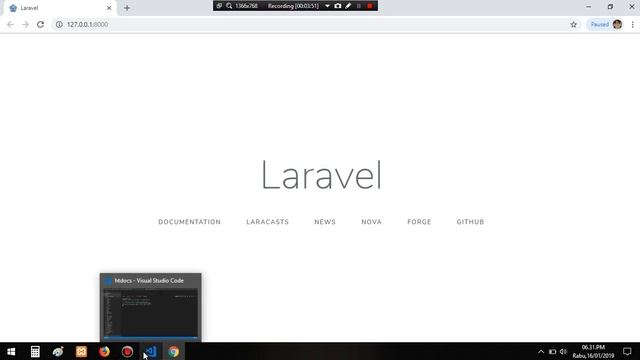
Task: Open the volume tray icon
Action: [564, 351]
